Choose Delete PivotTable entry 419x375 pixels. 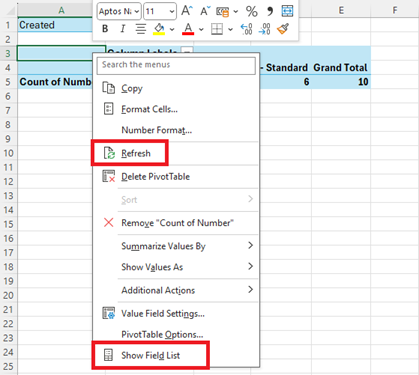[x=176, y=176]
